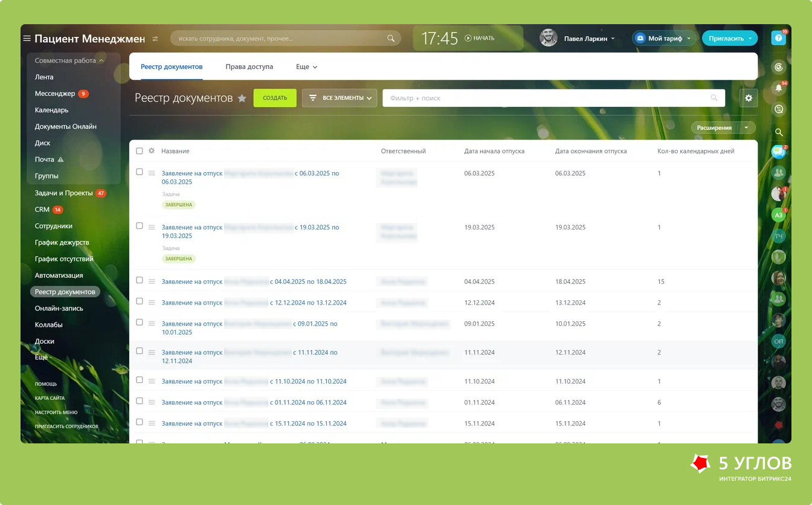
Task: Click the Фильтр + поиск field
Action: (553, 98)
